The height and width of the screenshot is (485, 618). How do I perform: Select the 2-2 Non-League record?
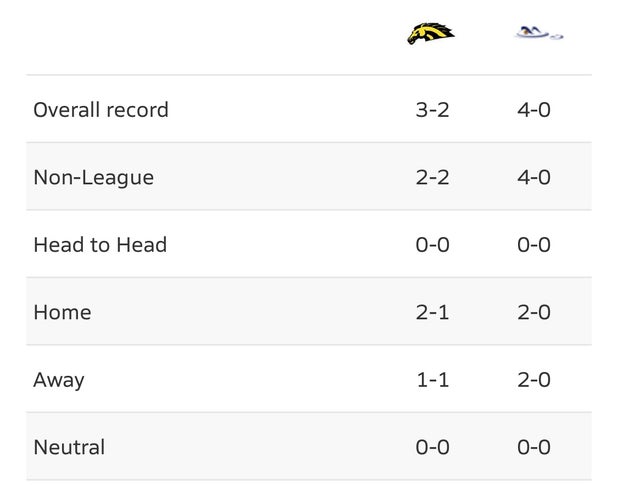pyautogui.click(x=432, y=178)
